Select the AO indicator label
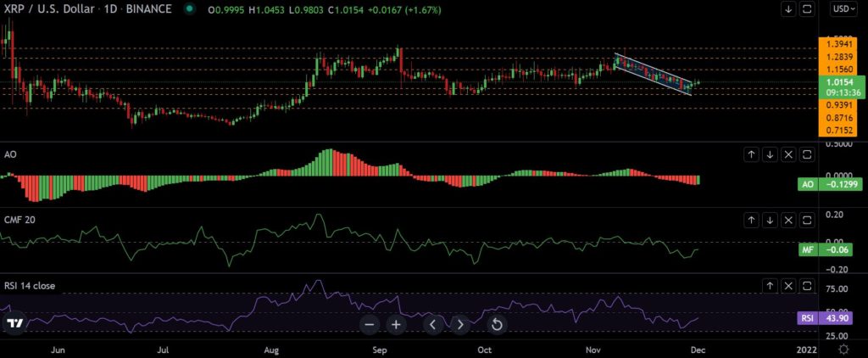Screen dimensions: 868x358 tap(10, 154)
